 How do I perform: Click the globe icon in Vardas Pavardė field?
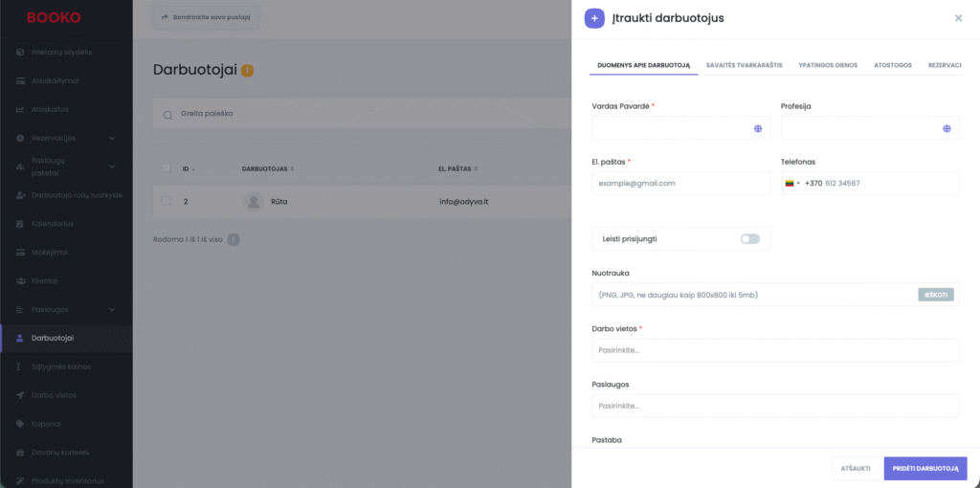[x=757, y=128]
